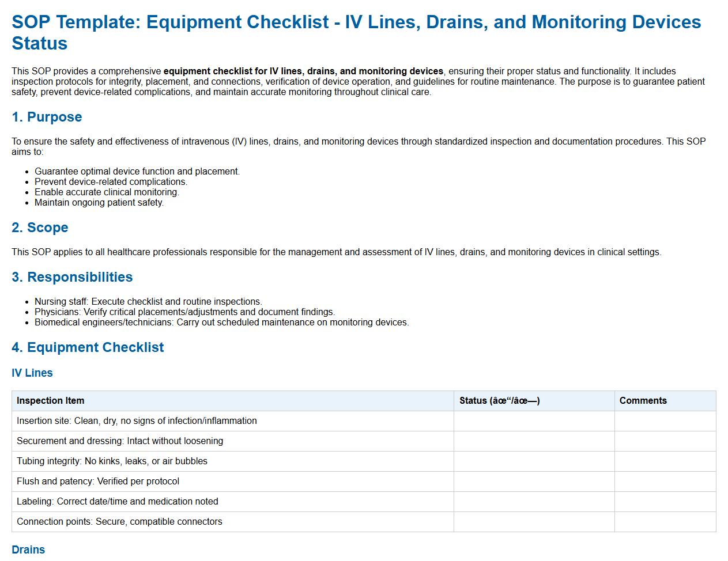Click the SOP Template main title heading
The image size is (728, 561).
tap(356, 32)
